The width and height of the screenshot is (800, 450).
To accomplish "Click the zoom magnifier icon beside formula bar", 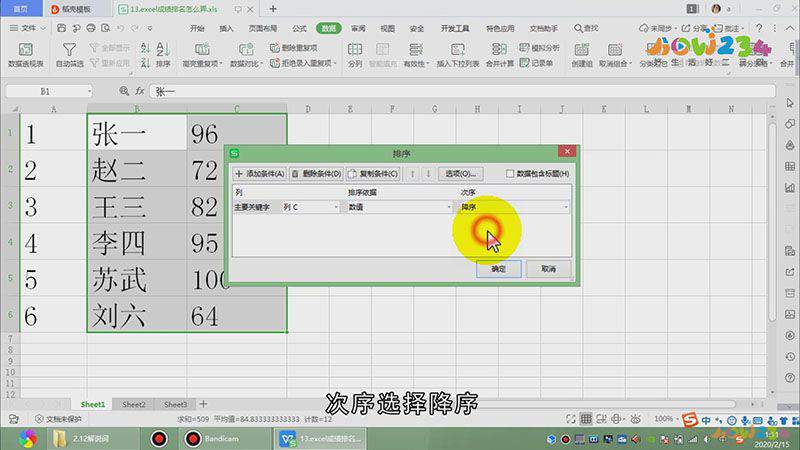I will coord(124,91).
